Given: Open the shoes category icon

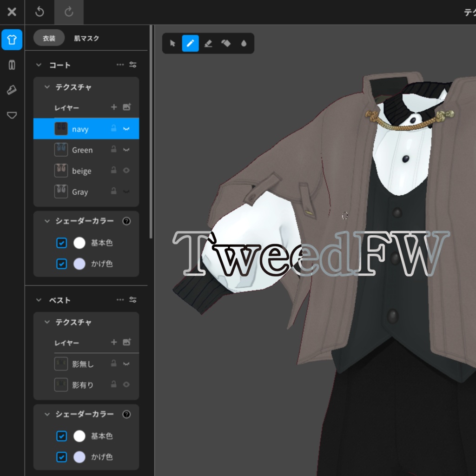Looking at the screenshot, I should tap(12, 90).
